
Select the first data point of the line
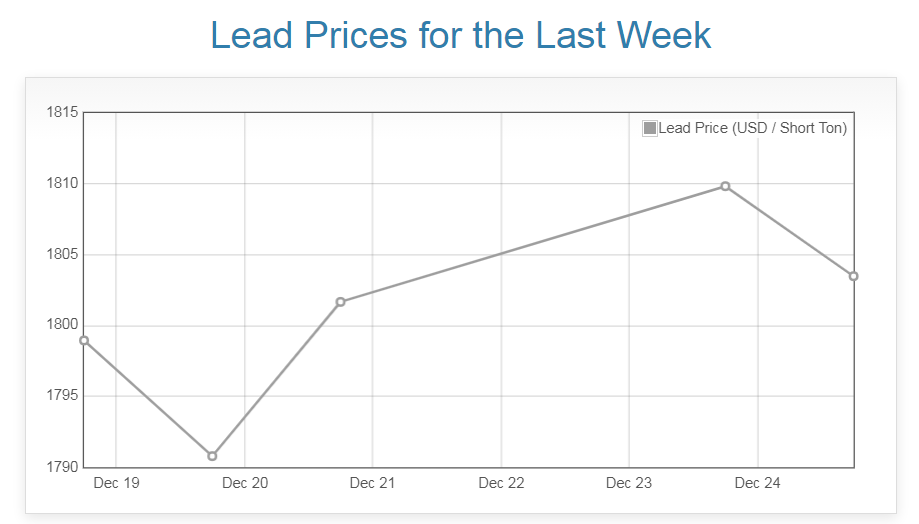tap(84, 340)
